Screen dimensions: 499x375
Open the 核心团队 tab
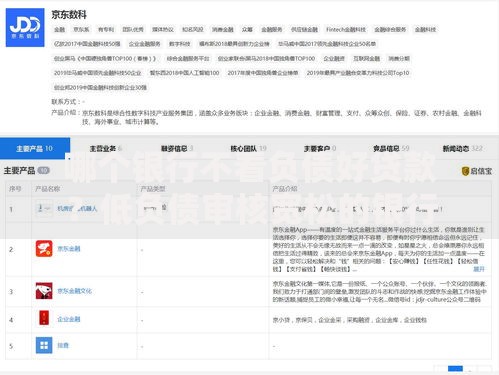(248, 149)
